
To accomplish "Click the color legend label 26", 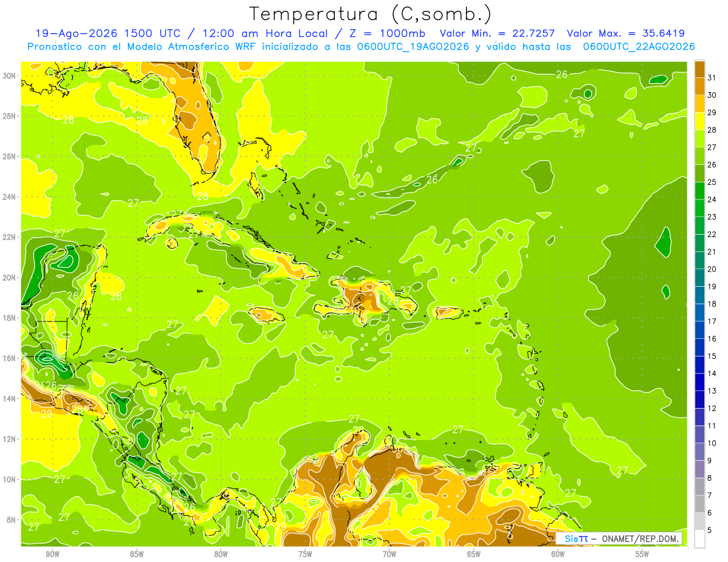I will (x=712, y=165).
